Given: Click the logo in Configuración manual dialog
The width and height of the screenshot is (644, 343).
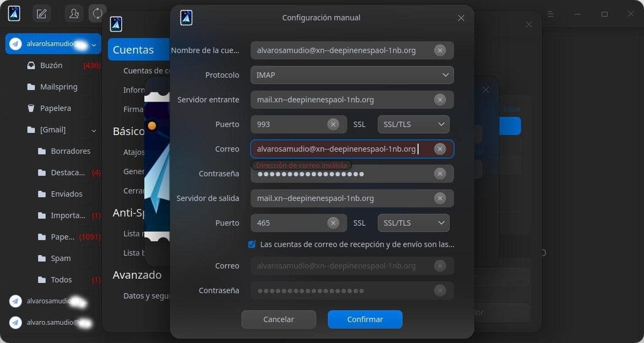Looking at the screenshot, I should click(186, 18).
